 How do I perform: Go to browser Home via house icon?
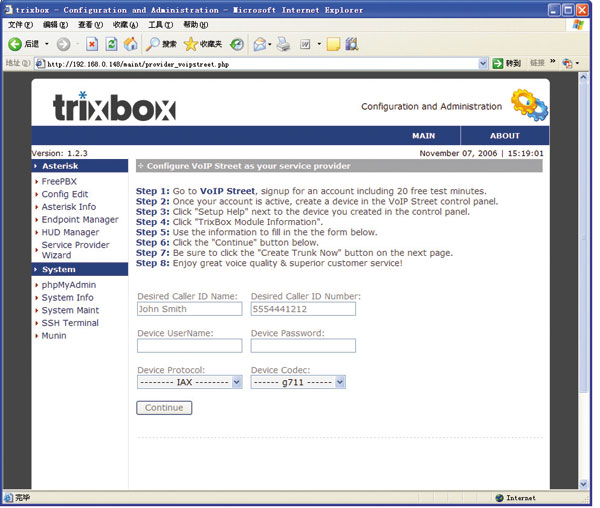coord(130,44)
